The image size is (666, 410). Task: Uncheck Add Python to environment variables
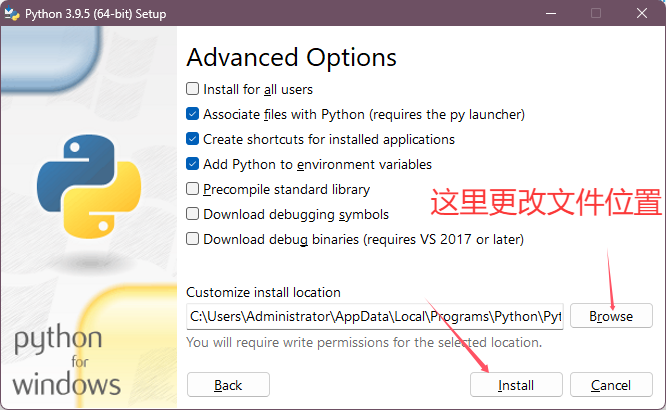click(x=193, y=164)
